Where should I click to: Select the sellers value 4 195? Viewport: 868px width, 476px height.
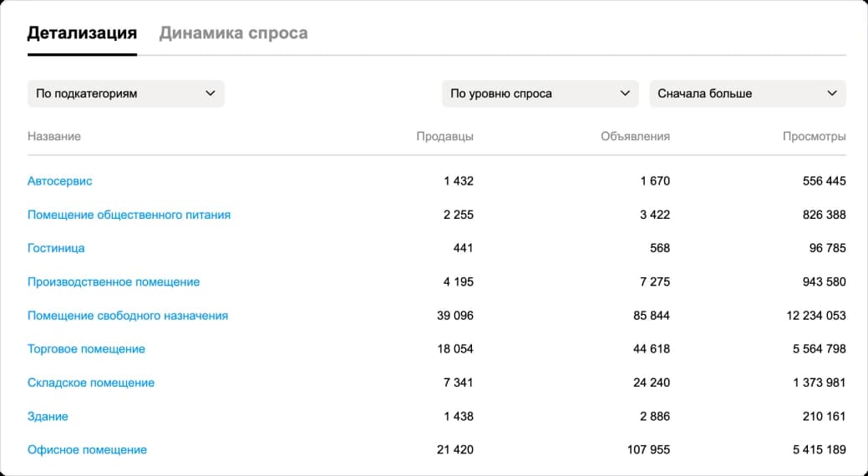pos(459,281)
